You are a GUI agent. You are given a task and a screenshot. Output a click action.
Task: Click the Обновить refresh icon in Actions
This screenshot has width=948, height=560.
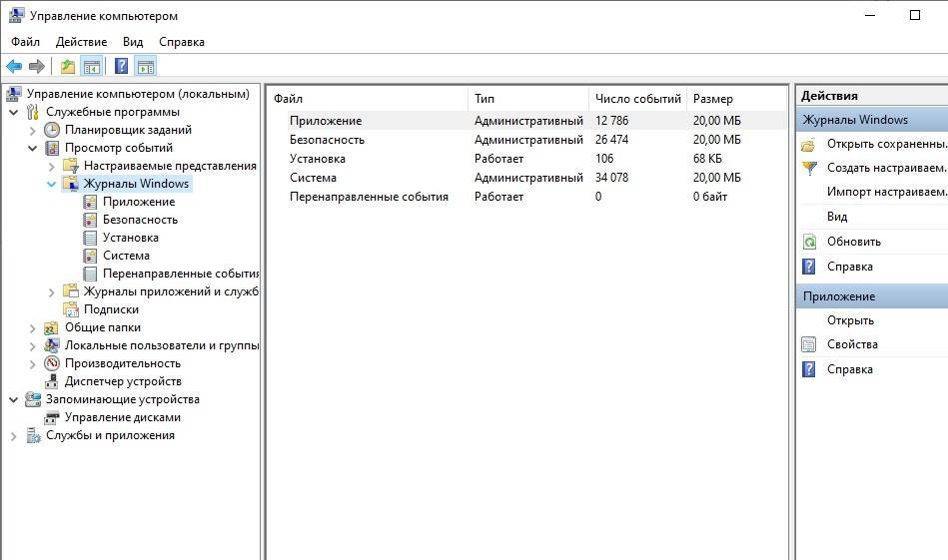click(x=809, y=242)
